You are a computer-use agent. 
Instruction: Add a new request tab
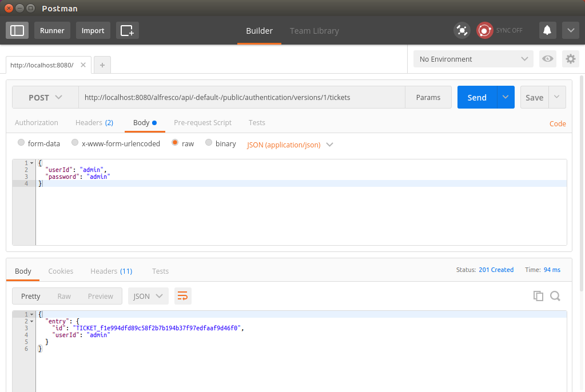102,65
